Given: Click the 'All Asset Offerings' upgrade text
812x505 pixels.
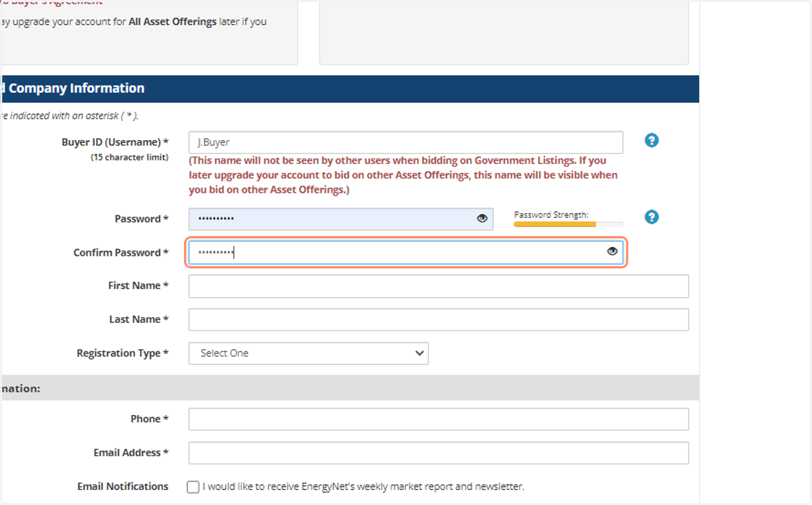Looking at the screenshot, I should pyautogui.click(x=173, y=22).
